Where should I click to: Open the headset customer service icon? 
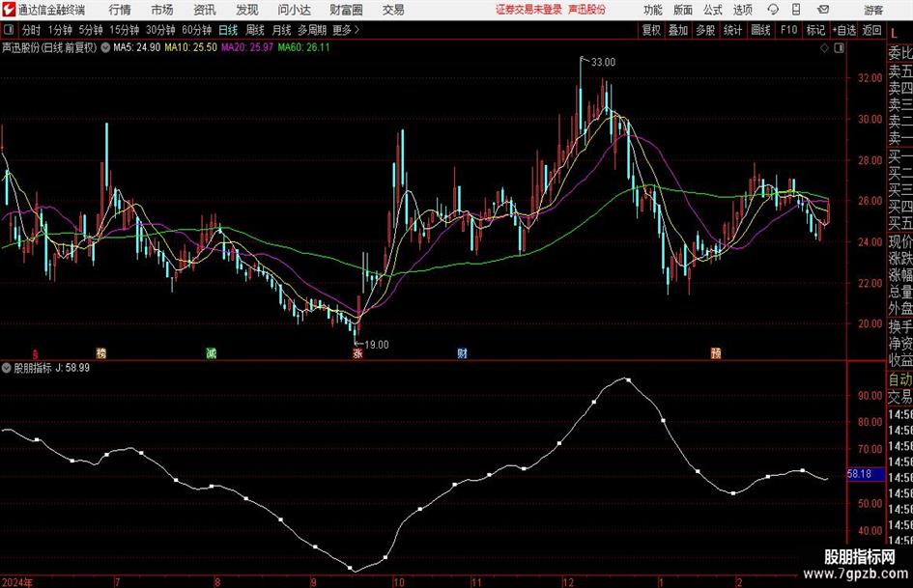tap(773, 10)
